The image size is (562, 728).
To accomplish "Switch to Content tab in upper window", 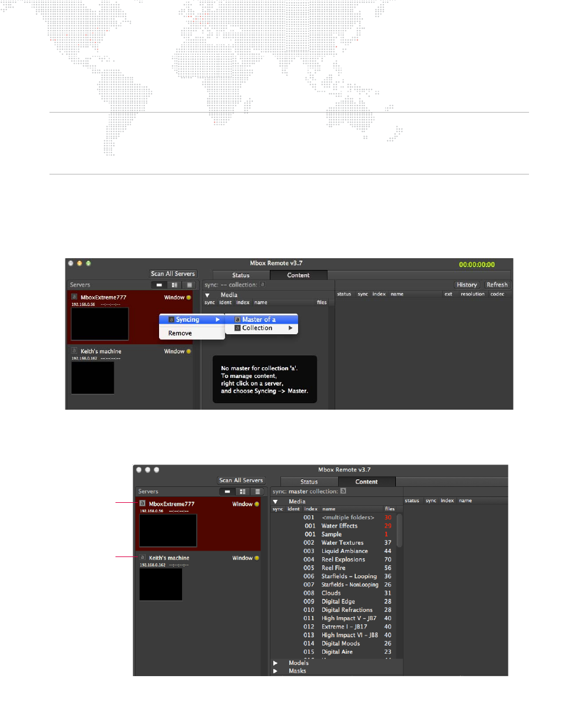I will click(x=298, y=275).
